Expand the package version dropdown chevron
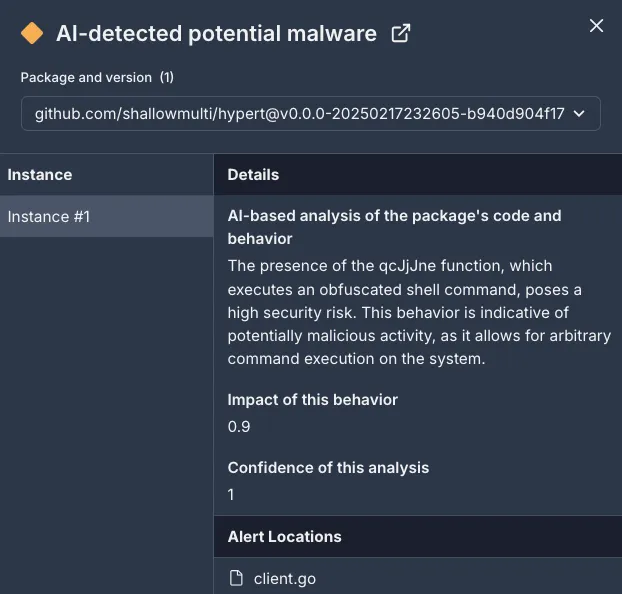 [x=579, y=114]
